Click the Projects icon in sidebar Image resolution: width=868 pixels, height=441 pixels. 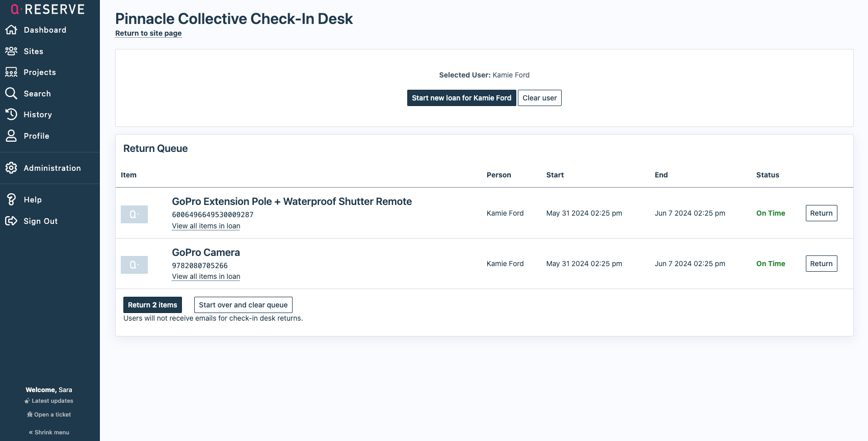coord(11,72)
